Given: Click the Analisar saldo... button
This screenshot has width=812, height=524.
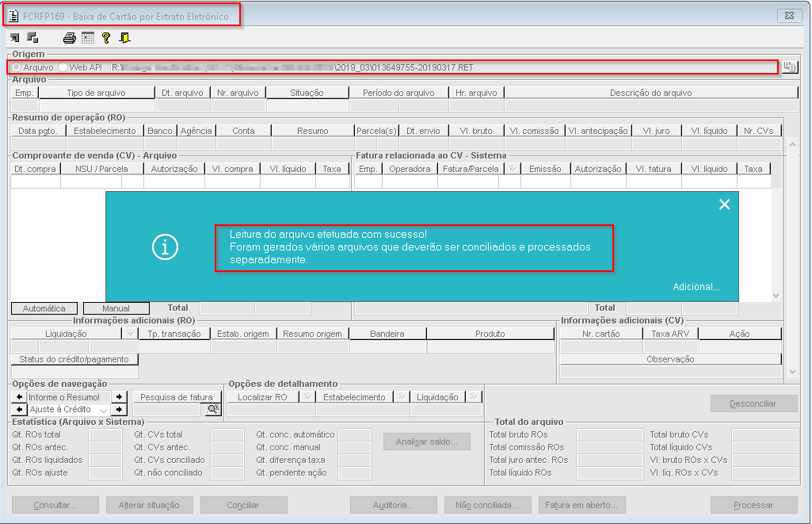Looking at the screenshot, I should [427, 442].
